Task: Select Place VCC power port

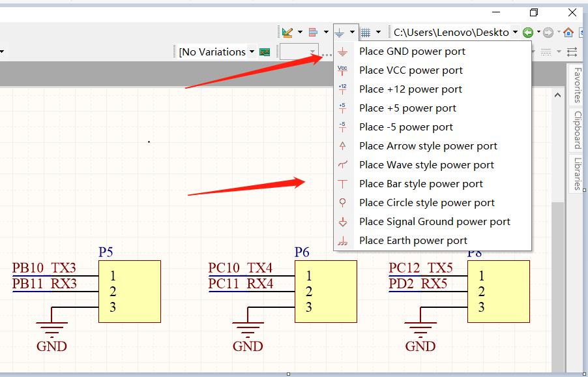Action: coord(432,70)
